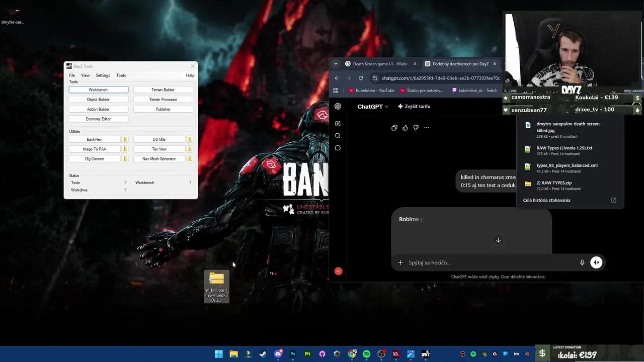This screenshot has height=362, width=644.
Task: Launch Terrain Processor
Action: 163,100
